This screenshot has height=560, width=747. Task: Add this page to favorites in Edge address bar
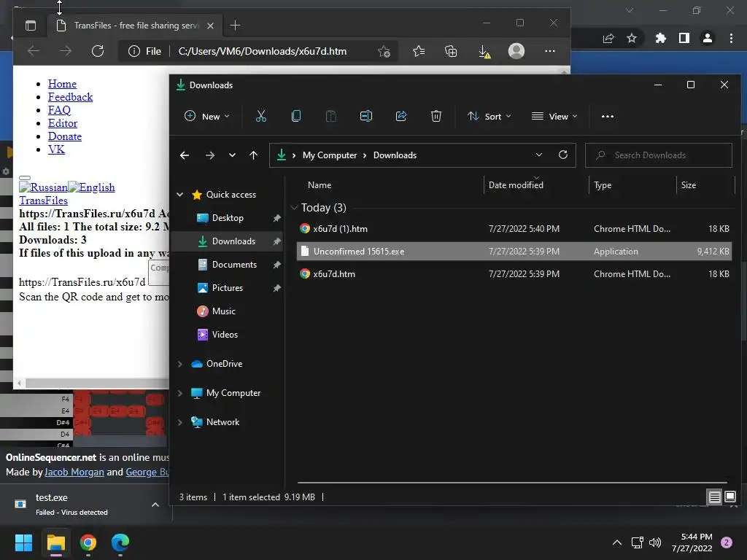pos(384,52)
